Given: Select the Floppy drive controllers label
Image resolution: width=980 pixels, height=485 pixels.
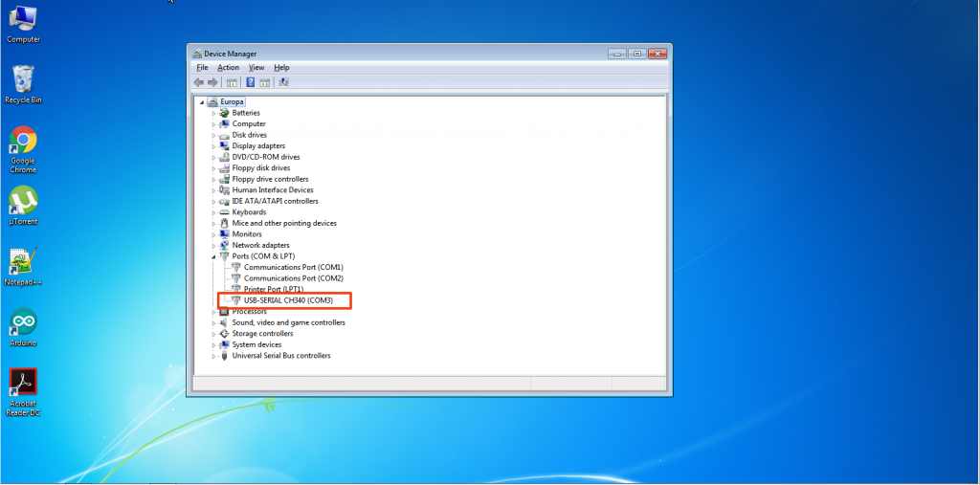Looking at the screenshot, I should point(270,179).
